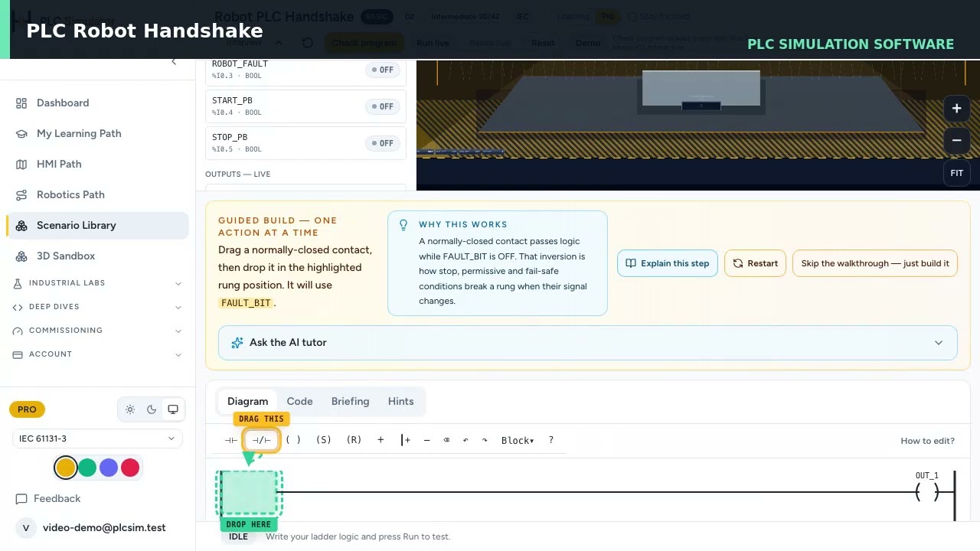Viewport: 980px width, 551px height.
Task: Open the How to edit? link
Action: pos(927,441)
